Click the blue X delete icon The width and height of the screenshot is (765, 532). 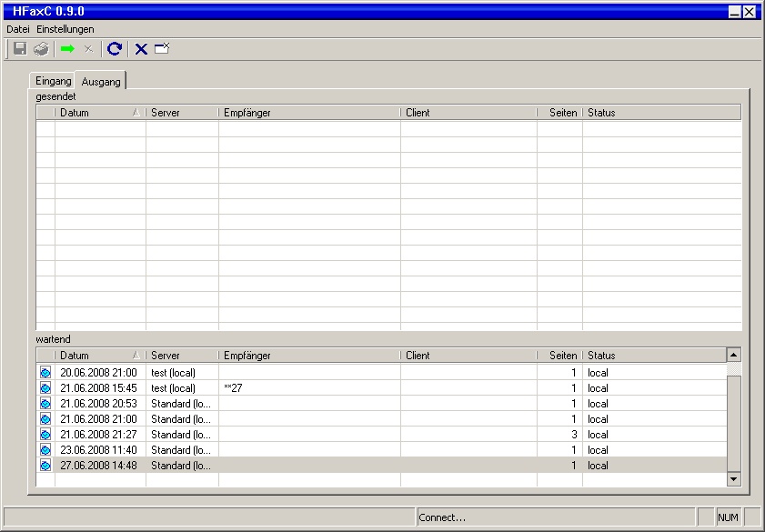141,49
